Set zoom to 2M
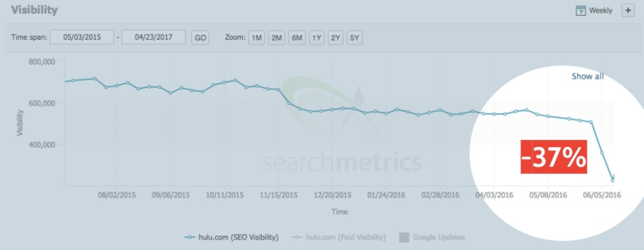 pyautogui.click(x=276, y=38)
